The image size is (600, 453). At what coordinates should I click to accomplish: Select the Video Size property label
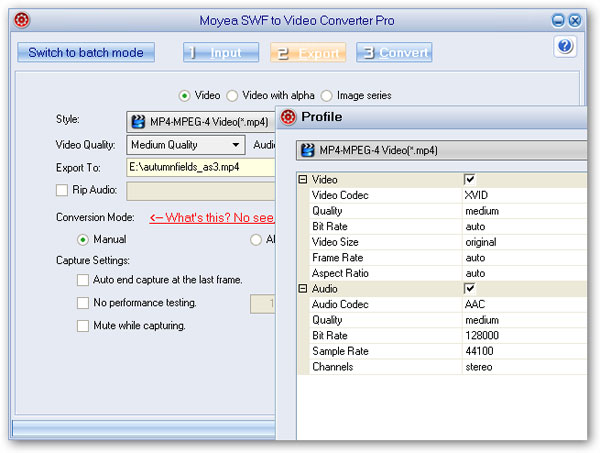click(335, 242)
